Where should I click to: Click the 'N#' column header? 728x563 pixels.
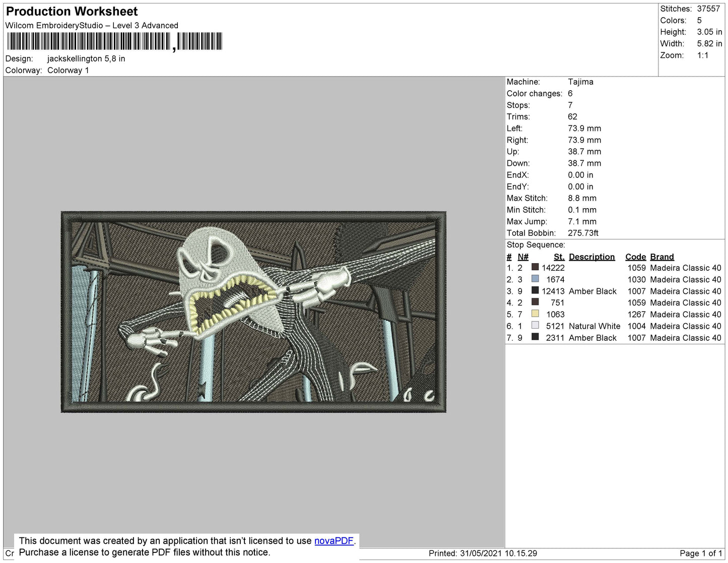523,257
